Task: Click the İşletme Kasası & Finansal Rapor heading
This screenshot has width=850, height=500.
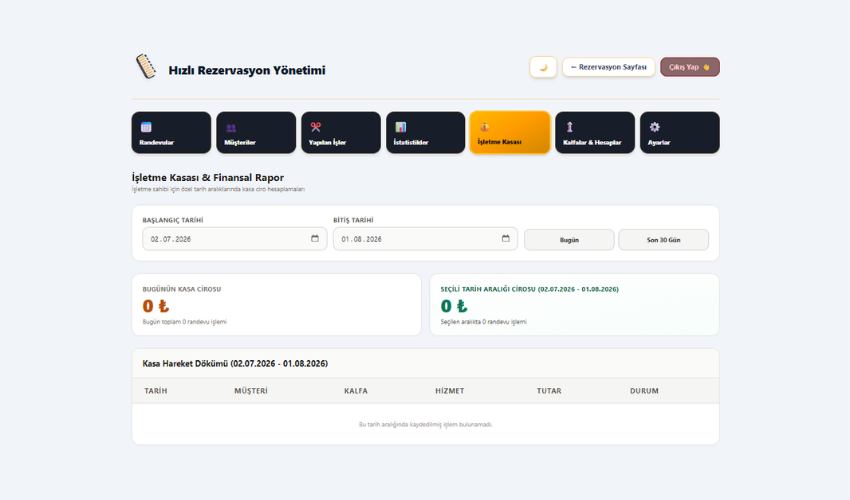Action: click(x=208, y=177)
